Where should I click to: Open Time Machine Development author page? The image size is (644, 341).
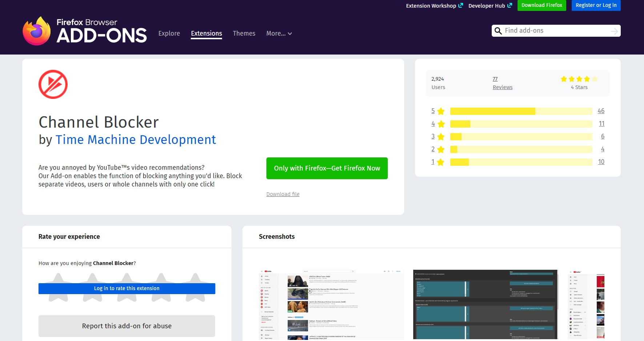click(x=136, y=140)
